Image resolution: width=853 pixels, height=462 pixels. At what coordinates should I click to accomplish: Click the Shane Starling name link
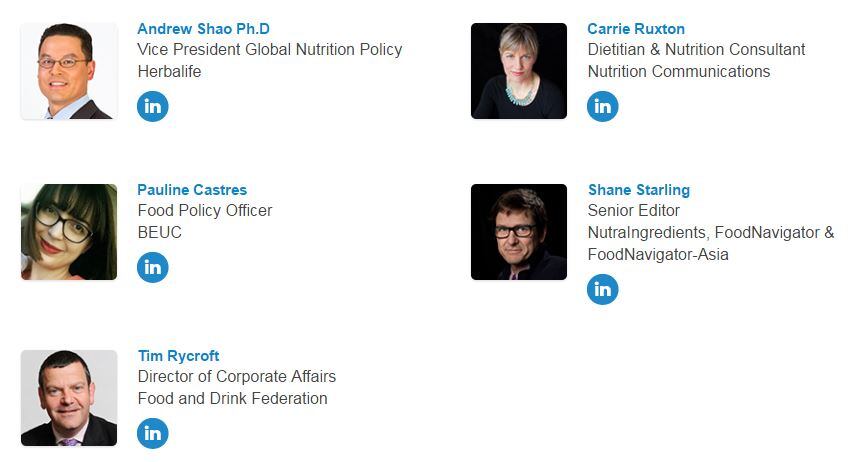point(638,190)
